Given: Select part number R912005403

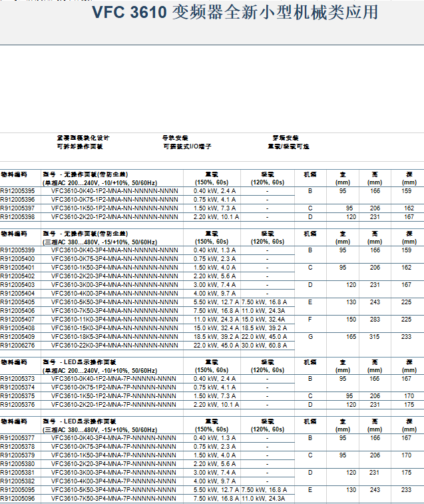Looking at the screenshot, I should [x=17, y=285].
